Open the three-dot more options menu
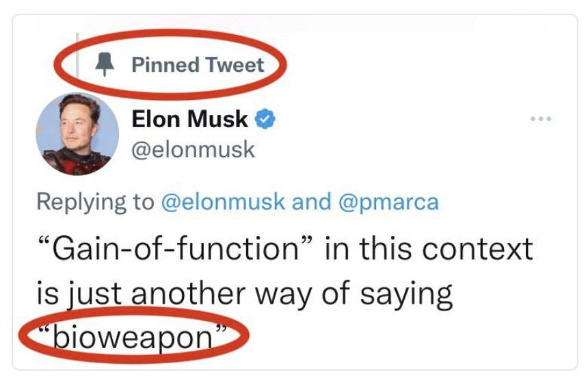This screenshot has width=588, height=383. pos(540,120)
